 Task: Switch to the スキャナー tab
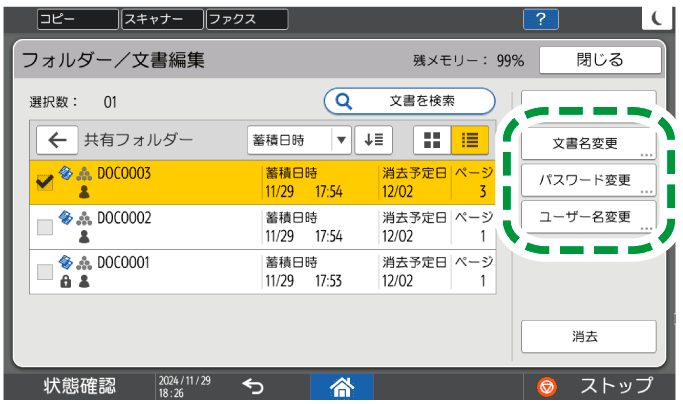[162, 20]
